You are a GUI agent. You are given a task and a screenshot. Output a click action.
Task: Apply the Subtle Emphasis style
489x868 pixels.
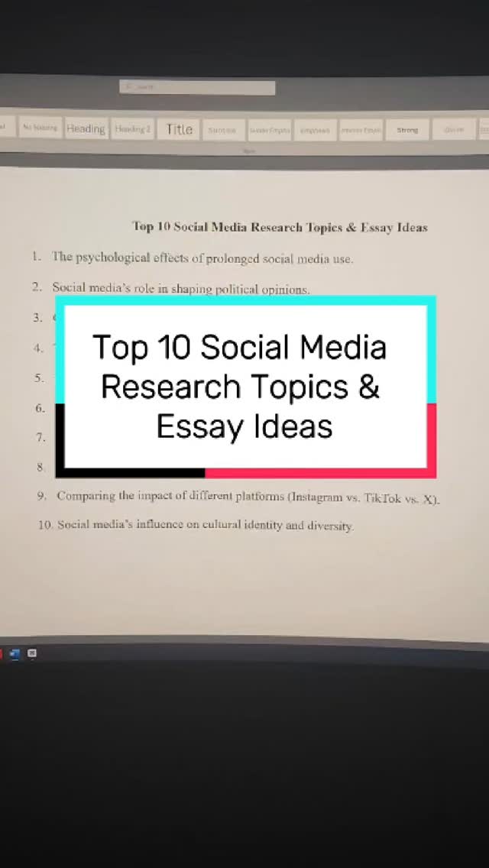270,130
